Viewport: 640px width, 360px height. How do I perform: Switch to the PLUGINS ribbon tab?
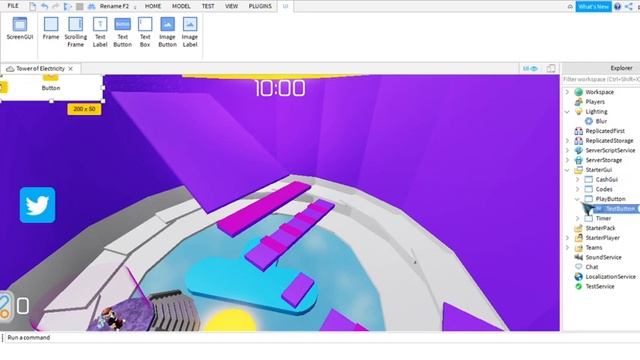tap(260, 6)
